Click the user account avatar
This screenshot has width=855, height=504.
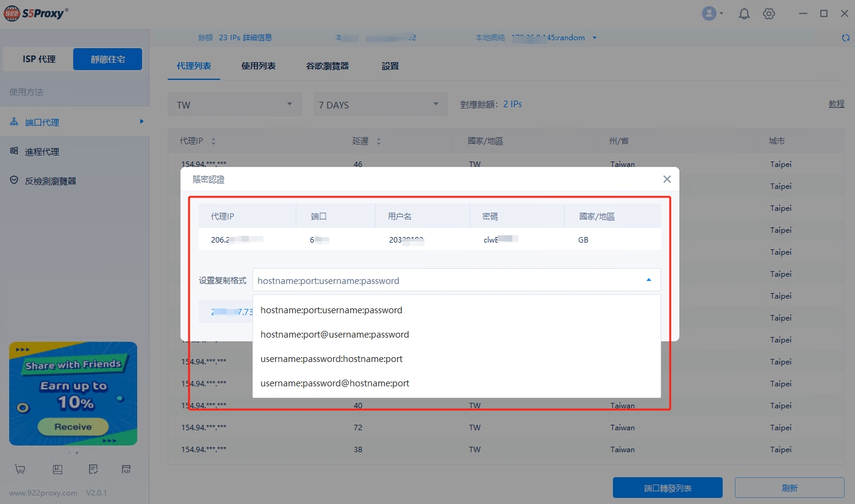(709, 13)
